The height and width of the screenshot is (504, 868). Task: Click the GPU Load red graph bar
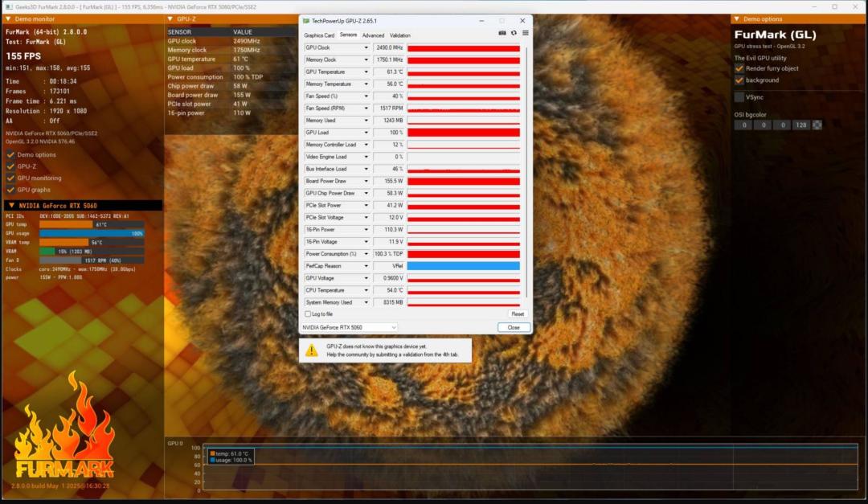(x=464, y=133)
